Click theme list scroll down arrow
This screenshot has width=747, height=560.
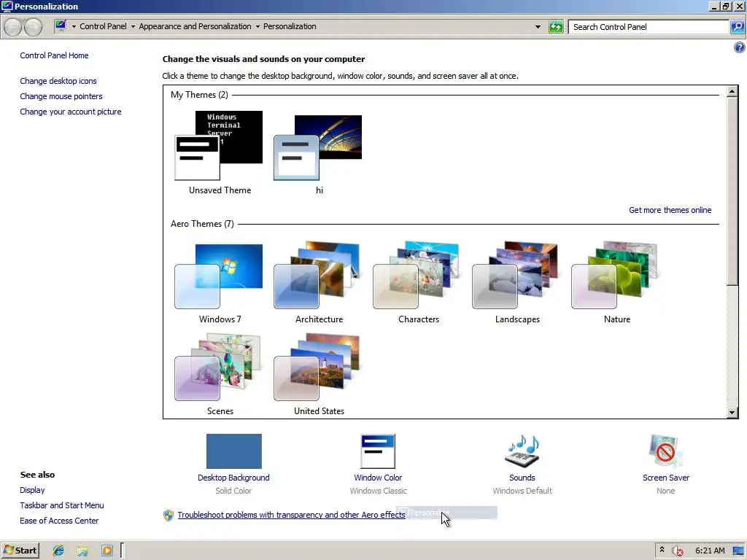[x=732, y=413]
